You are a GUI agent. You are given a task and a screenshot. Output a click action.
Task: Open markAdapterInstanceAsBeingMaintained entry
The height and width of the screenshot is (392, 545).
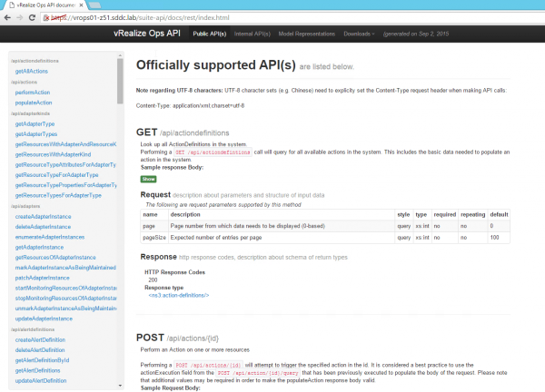click(x=65, y=268)
